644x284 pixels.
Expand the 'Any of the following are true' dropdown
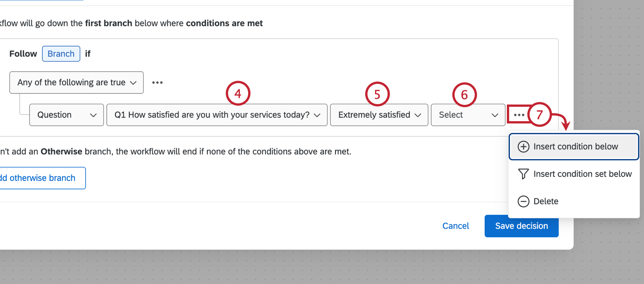(76, 83)
